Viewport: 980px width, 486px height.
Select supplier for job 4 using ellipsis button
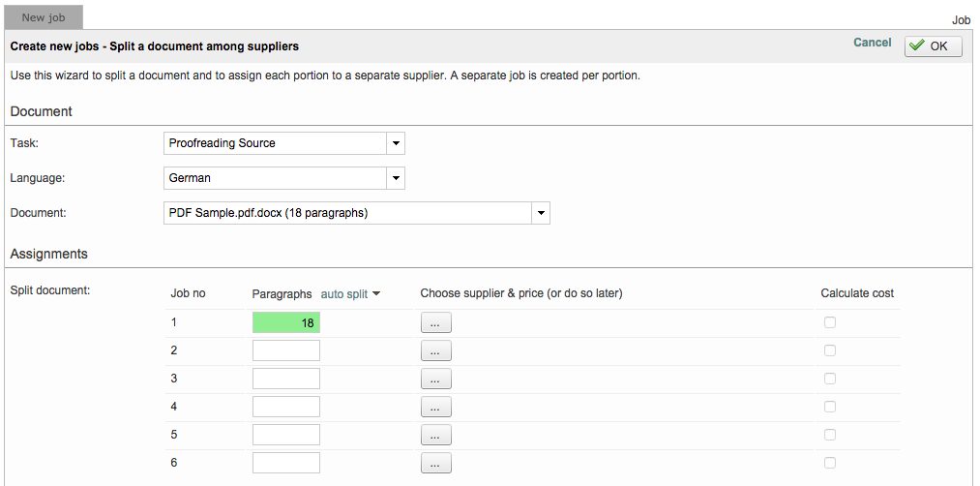point(435,408)
